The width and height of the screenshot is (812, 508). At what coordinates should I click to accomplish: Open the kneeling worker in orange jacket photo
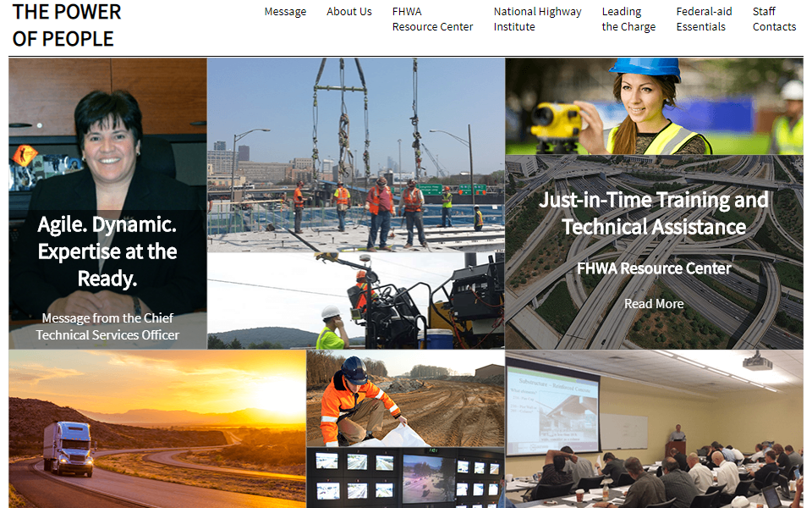(405, 398)
